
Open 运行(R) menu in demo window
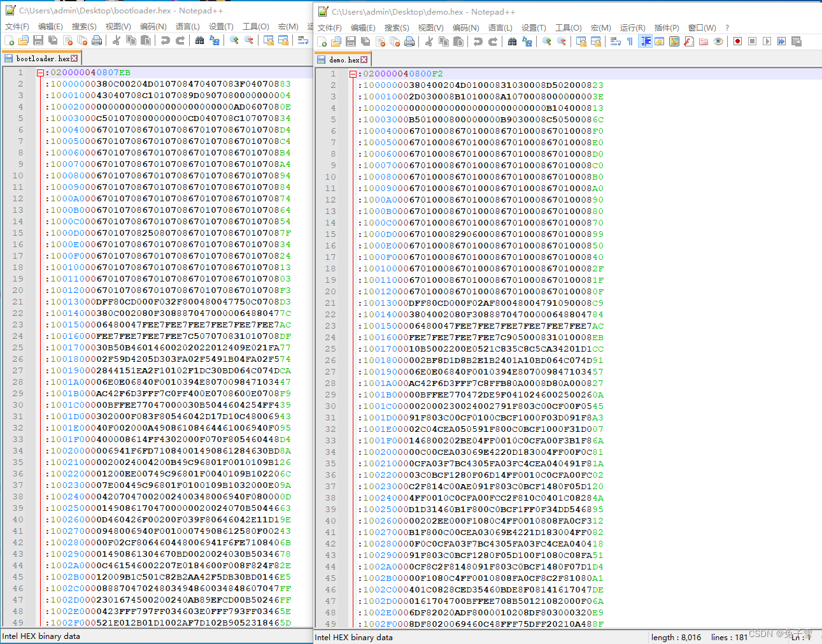click(x=633, y=27)
